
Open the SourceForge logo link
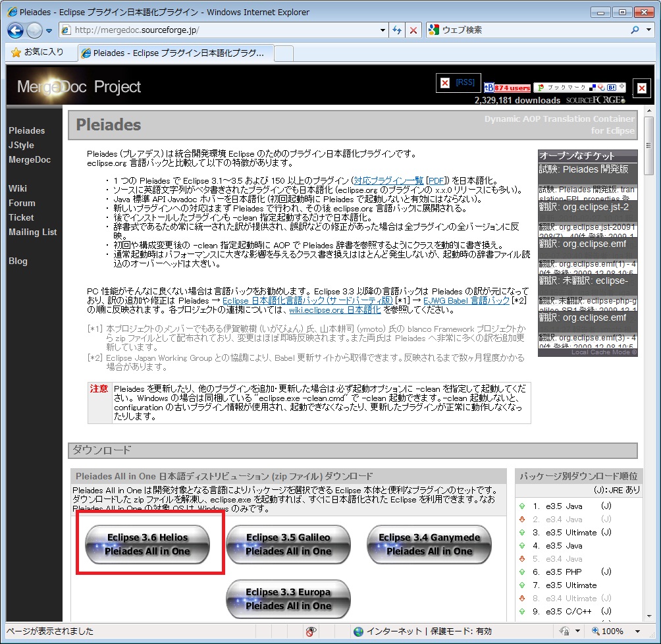[596, 100]
